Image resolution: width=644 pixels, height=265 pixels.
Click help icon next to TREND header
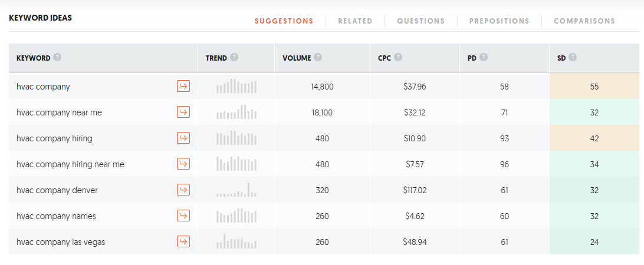(x=234, y=58)
